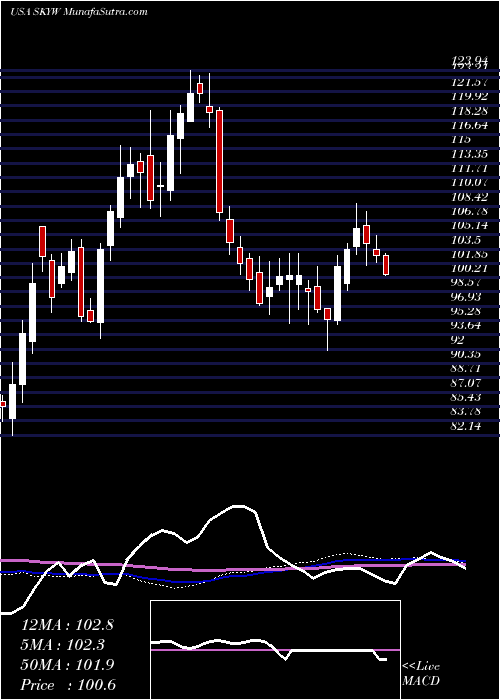Select the 82.14 price axis label

click(467, 426)
